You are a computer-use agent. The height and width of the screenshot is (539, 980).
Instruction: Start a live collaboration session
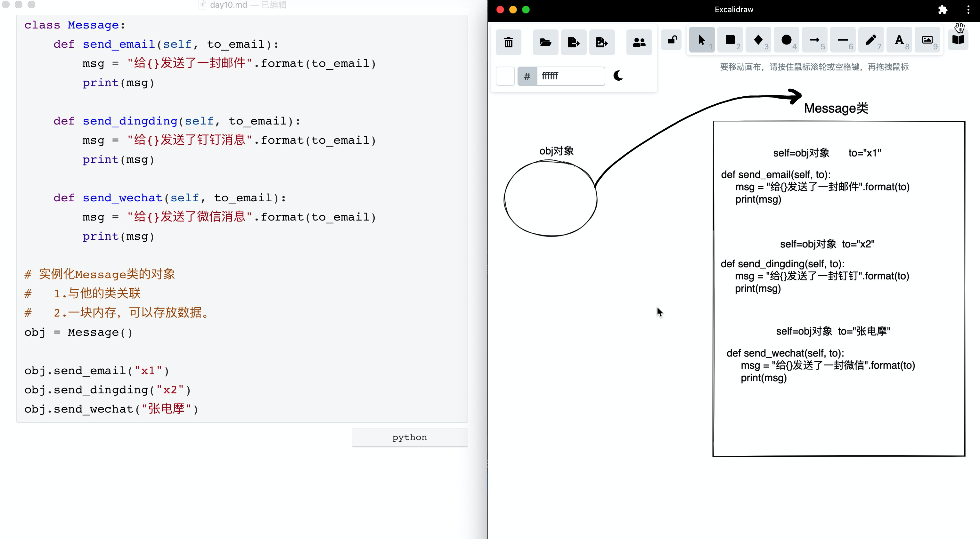639,42
